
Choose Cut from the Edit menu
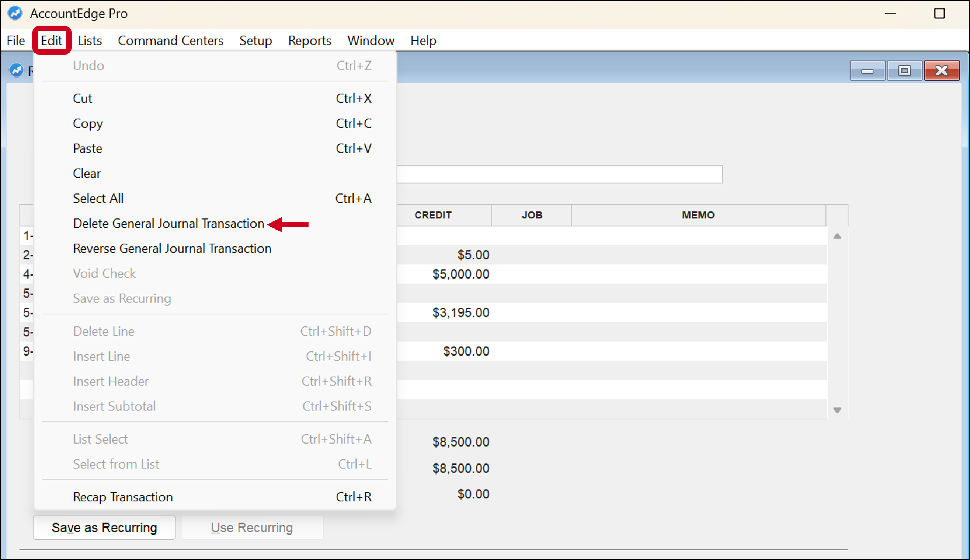pos(215,98)
